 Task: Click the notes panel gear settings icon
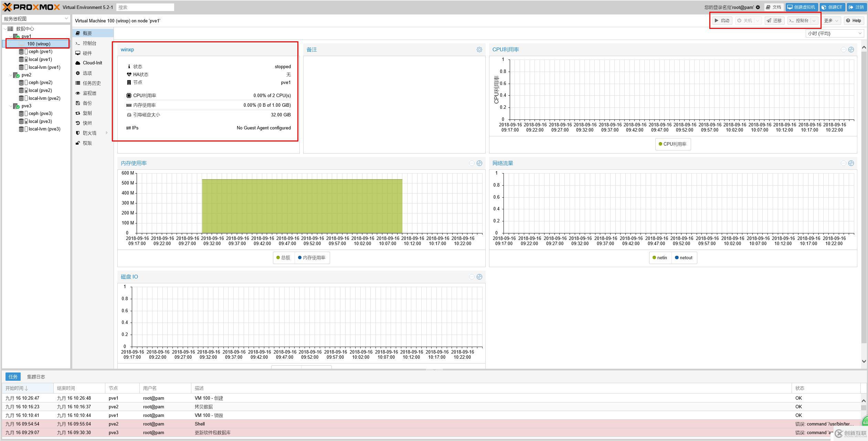[479, 50]
